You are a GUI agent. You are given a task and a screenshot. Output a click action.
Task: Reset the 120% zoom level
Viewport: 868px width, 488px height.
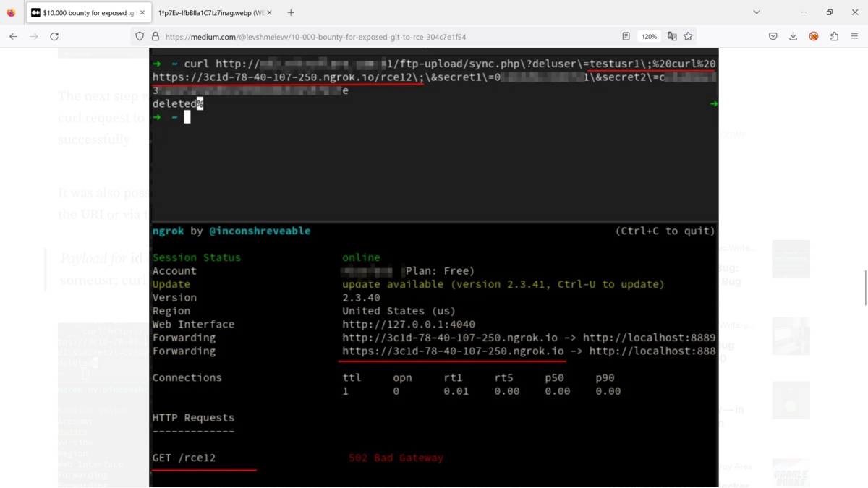[x=650, y=36]
